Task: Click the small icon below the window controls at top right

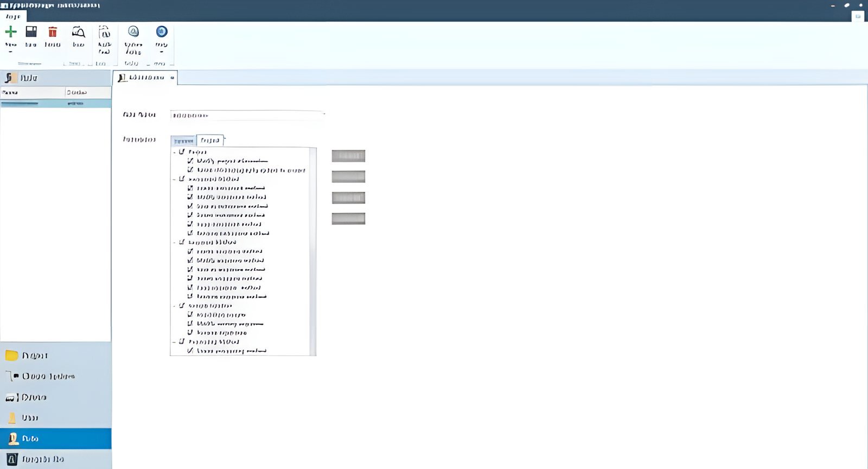Action: click(x=858, y=16)
